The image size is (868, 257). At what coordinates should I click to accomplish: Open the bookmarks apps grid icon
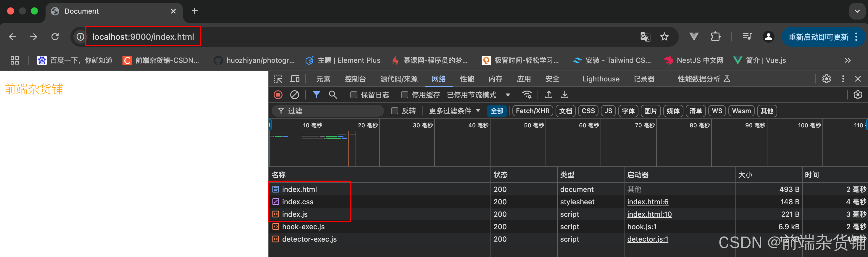click(x=14, y=60)
